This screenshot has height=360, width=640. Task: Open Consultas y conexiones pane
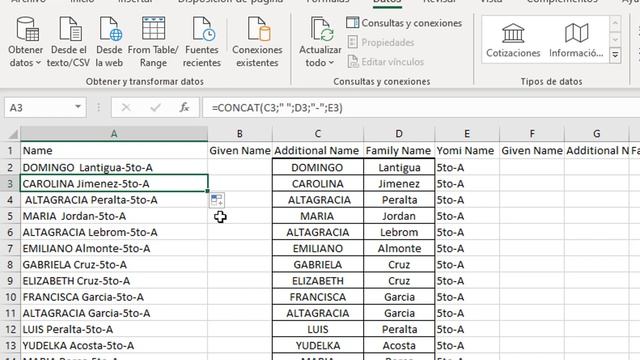(x=404, y=23)
